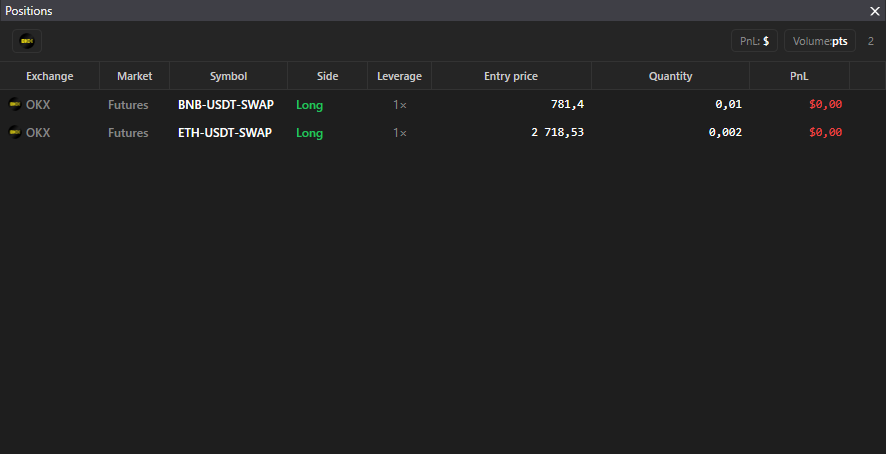The image size is (886, 454).
Task: Click PnL value in BNB-USDT-SWAP row
Action: [x=826, y=105]
